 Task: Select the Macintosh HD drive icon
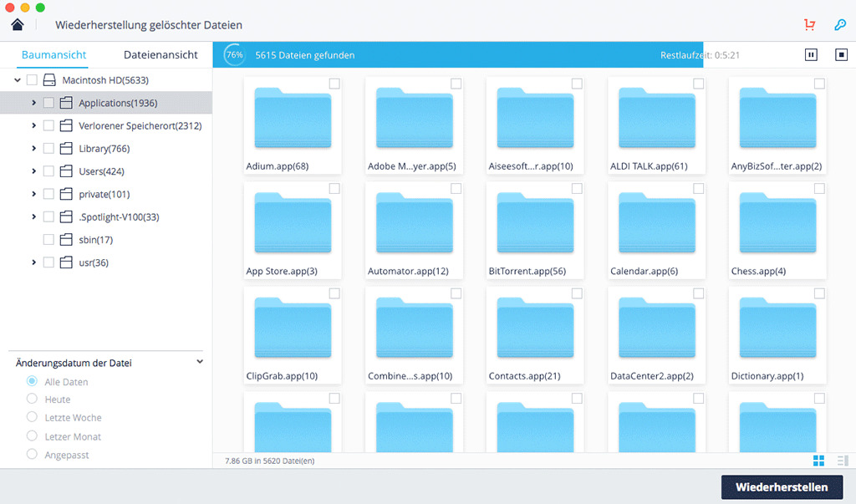(49, 80)
